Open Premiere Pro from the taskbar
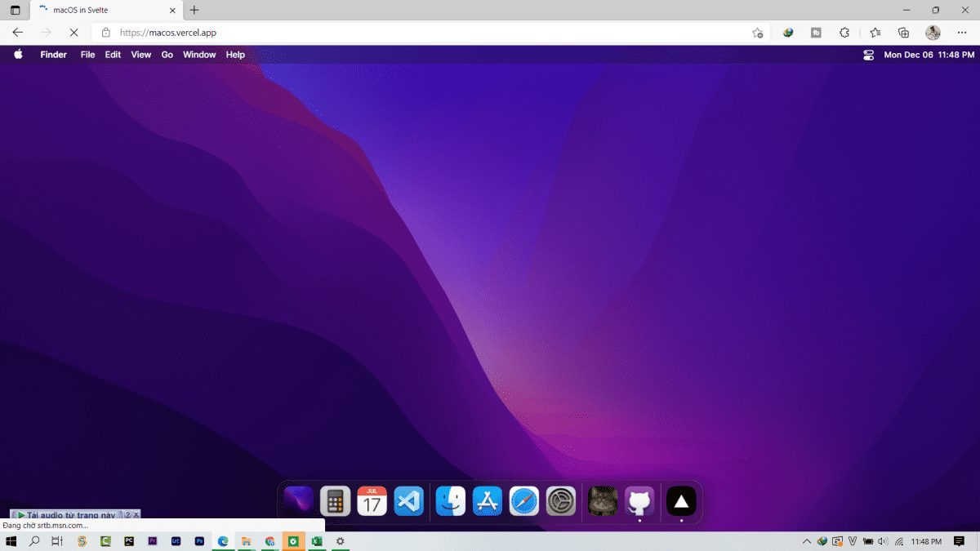Image resolution: width=980 pixels, height=551 pixels. click(153, 541)
